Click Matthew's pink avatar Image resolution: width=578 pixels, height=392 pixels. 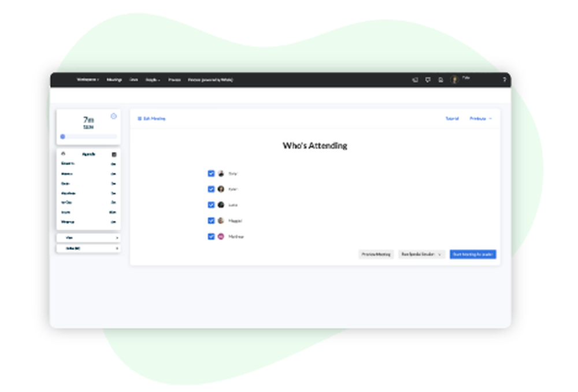[x=221, y=236]
